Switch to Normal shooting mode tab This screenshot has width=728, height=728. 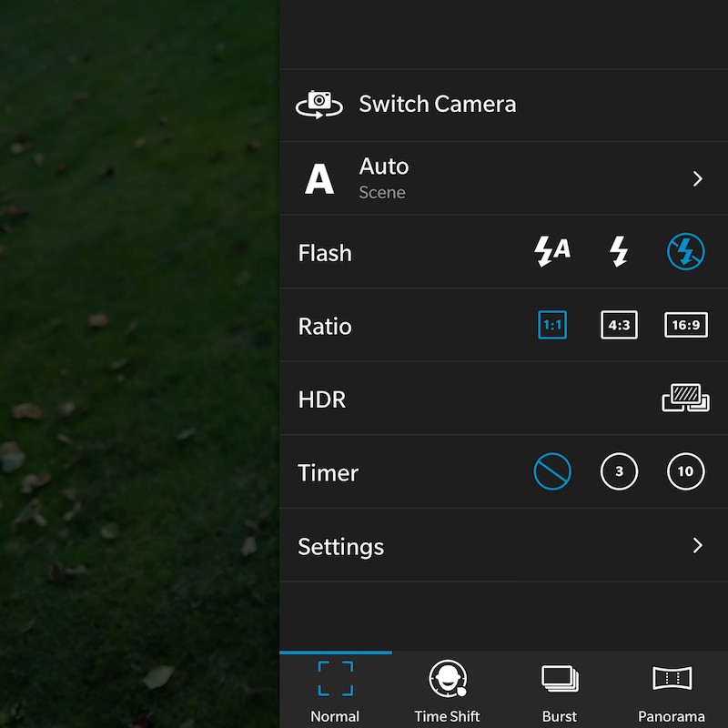[x=335, y=691]
